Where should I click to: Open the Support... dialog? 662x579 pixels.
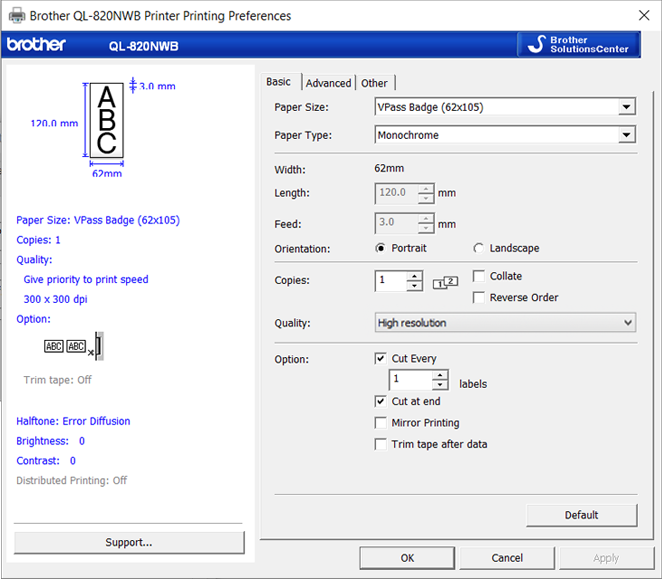129,542
